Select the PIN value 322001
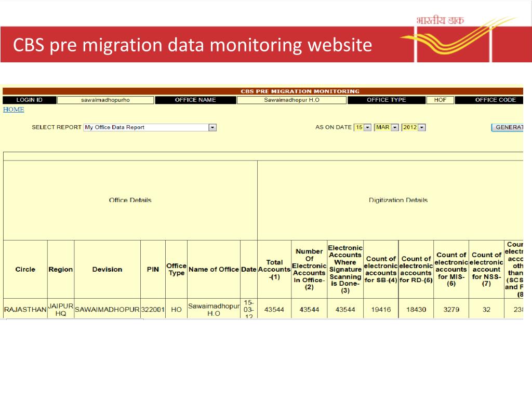 pyautogui.click(x=153, y=310)
